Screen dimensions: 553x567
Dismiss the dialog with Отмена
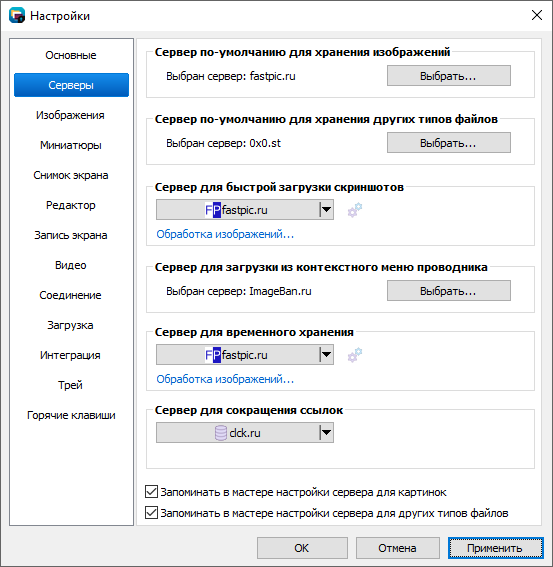click(x=397, y=548)
